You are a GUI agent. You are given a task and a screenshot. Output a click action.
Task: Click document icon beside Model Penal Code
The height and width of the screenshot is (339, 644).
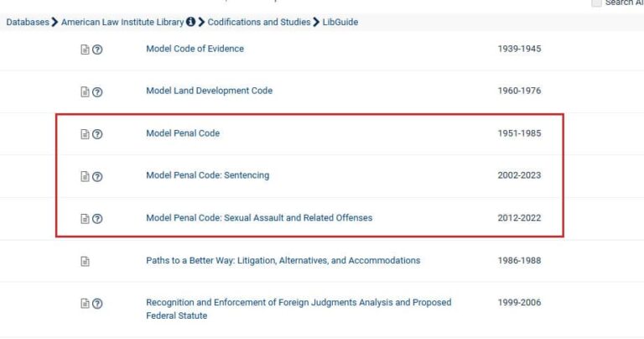pyautogui.click(x=85, y=134)
